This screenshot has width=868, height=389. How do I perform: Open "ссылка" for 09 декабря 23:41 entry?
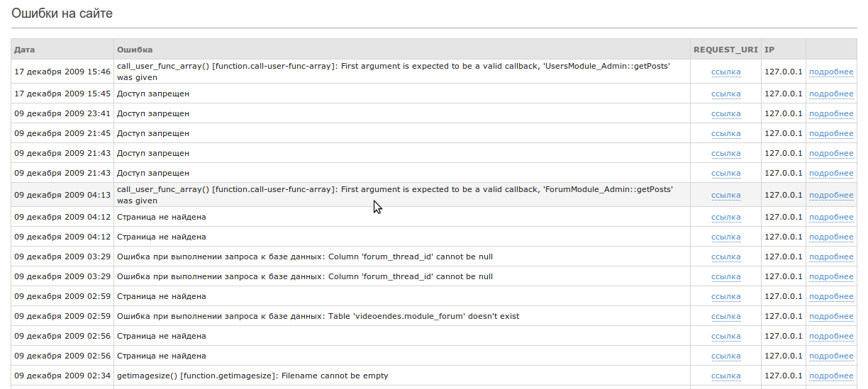[x=725, y=113]
